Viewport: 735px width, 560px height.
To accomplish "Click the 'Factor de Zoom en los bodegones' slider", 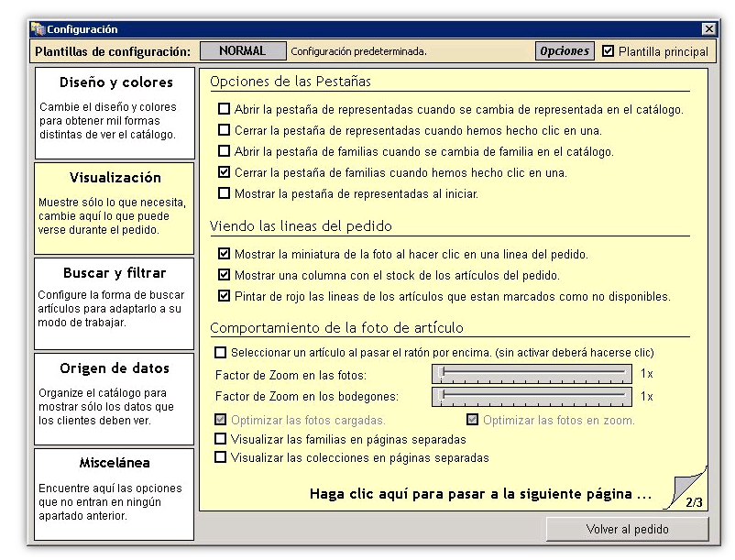I will (x=532, y=397).
